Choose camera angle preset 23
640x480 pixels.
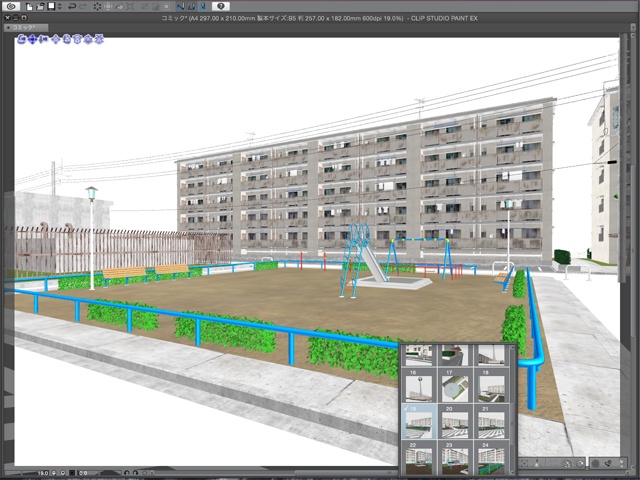(455, 457)
